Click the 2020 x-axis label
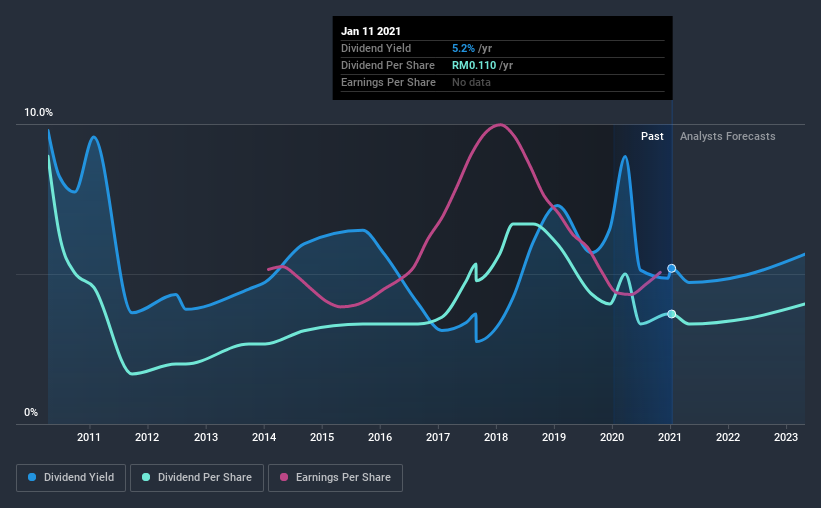 click(612, 437)
